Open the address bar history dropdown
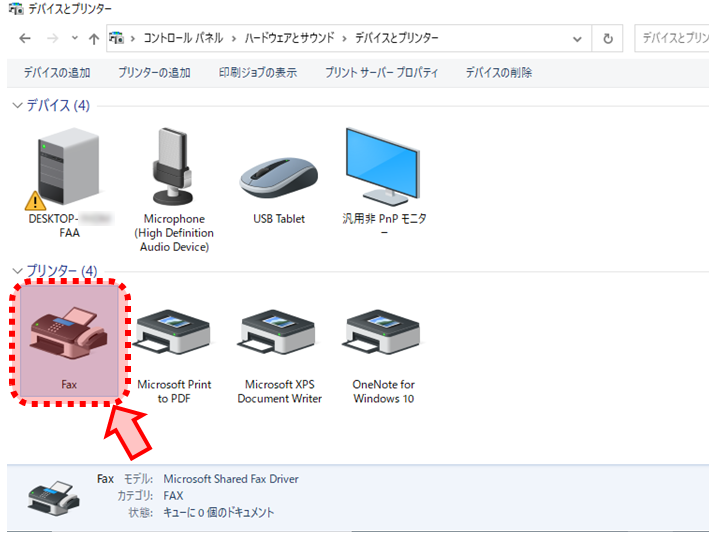 pyautogui.click(x=577, y=39)
